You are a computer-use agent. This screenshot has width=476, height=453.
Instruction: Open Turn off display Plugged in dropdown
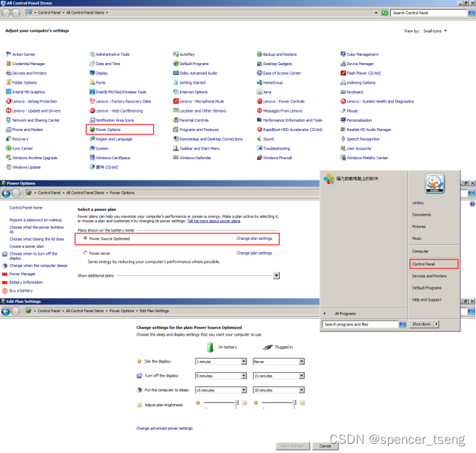pos(302,376)
